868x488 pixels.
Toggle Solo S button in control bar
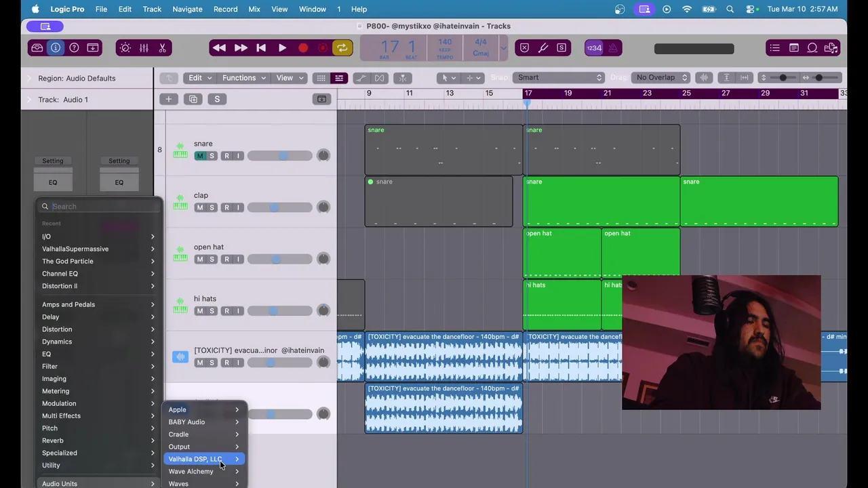point(561,48)
